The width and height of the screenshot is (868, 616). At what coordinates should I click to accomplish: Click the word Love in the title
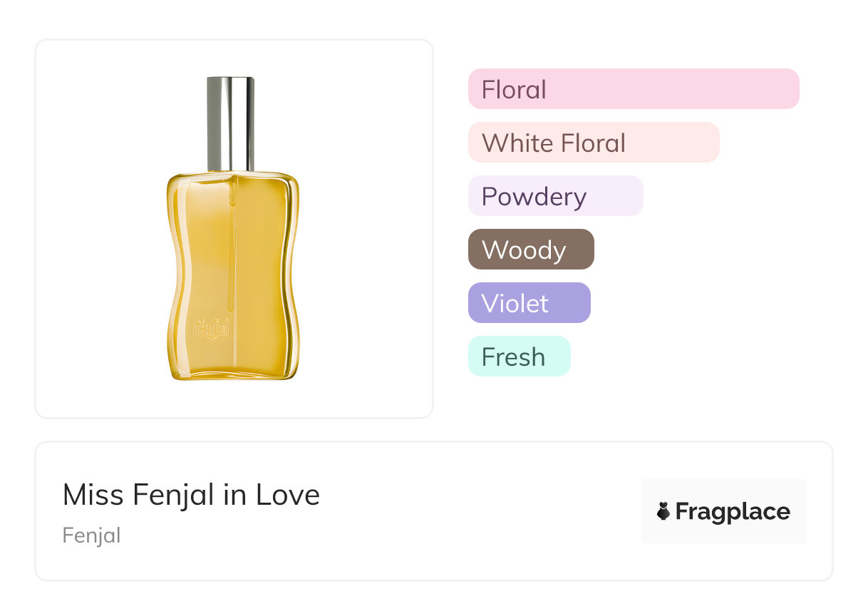click(x=287, y=495)
